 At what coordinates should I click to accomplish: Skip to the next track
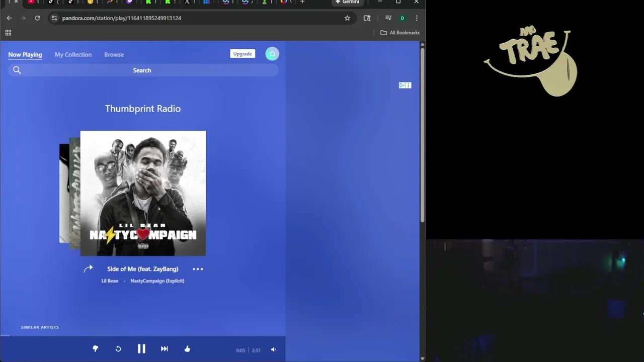(x=165, y=349)
